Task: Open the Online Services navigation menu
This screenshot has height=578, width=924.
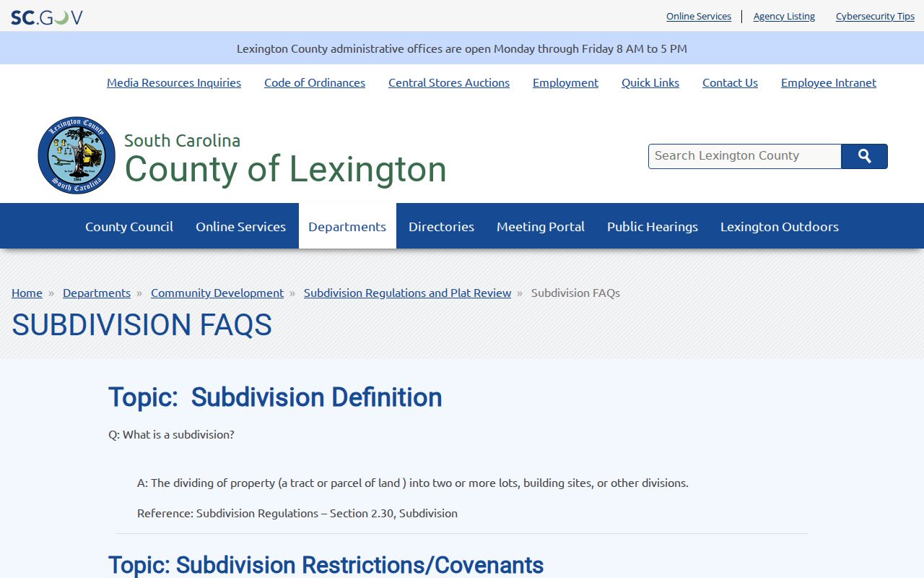Action: pos(240,226)
